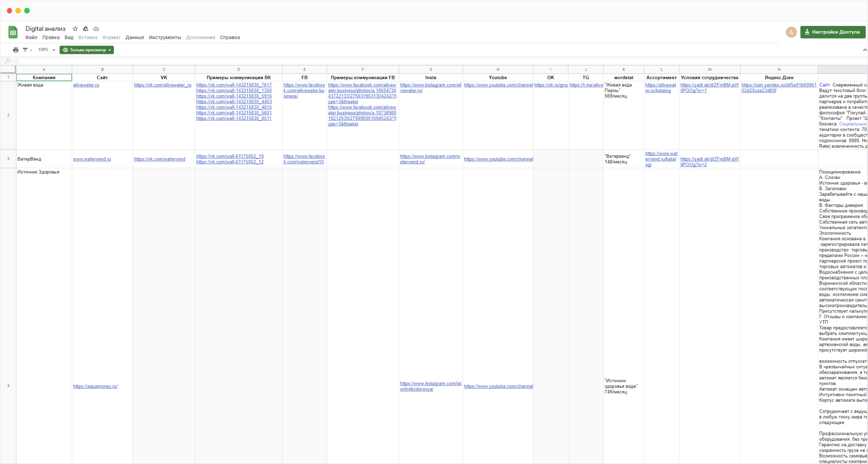
Task: Open the Инструменты menu
Action: (x=165, y=38)
